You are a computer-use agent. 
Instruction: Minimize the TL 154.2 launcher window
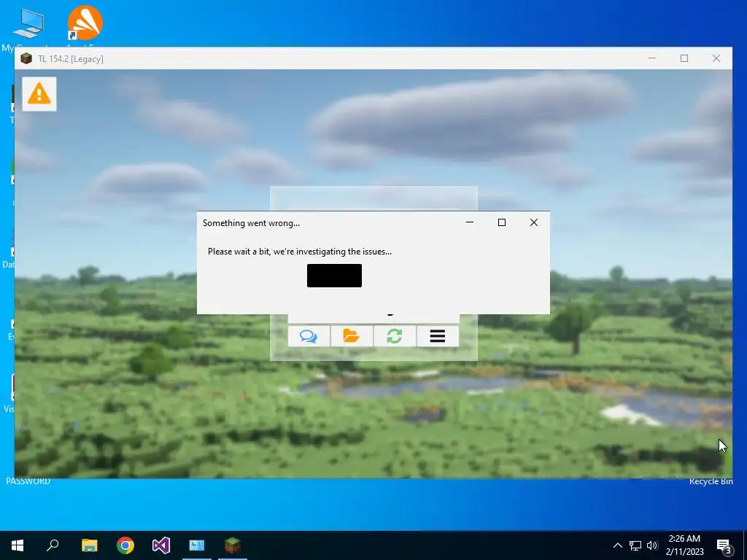[652, 58]
